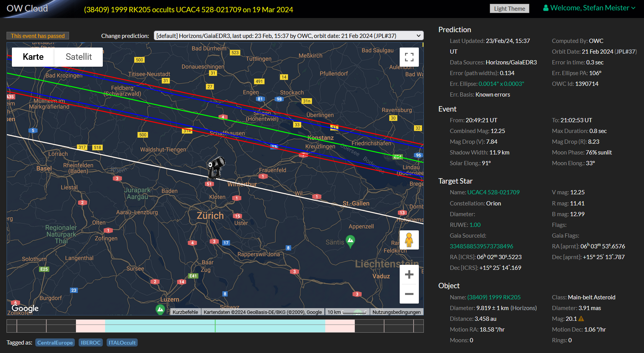Click the ITALOccult tag
Image resolution: width=644 pixels, height=353 pixels.
tap(122, 343)
